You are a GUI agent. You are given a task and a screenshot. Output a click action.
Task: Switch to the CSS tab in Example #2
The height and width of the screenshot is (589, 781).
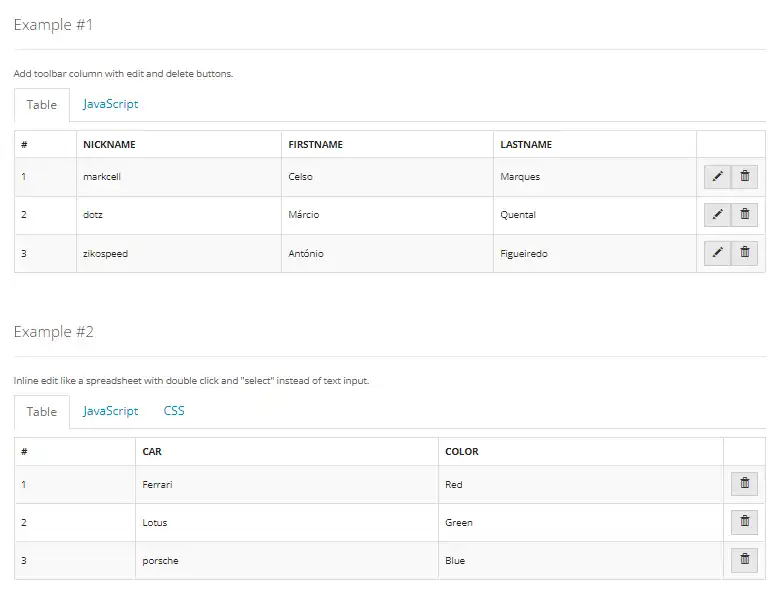point(174,411)
